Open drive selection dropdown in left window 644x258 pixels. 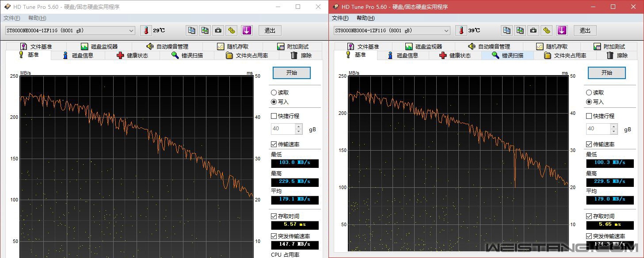pyautogui.click(x=70, y=30)
